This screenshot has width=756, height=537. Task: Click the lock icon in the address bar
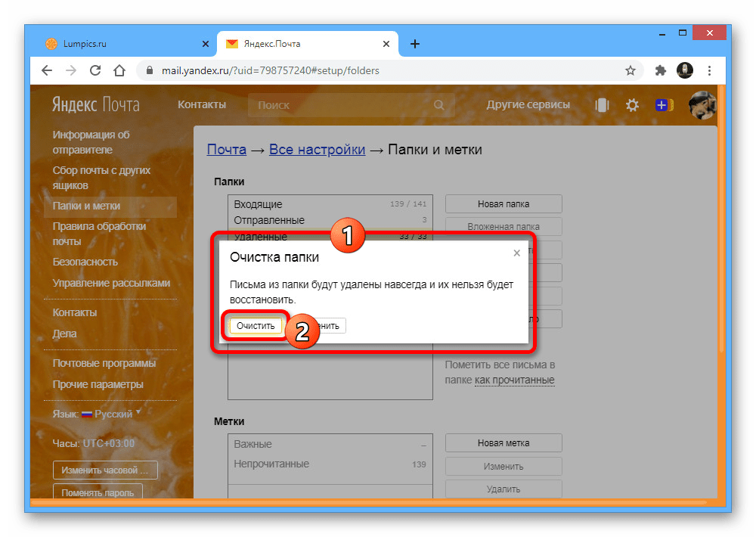[x=150, y=70]
